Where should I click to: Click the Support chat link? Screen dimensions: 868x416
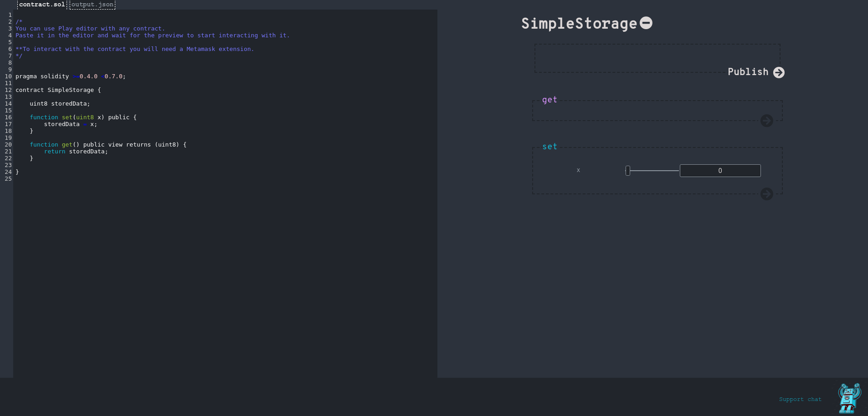pyautogui.click(x=800, y=399)
